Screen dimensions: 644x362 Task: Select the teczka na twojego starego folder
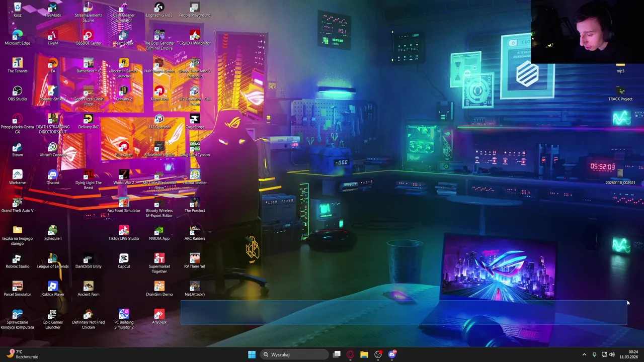(18, 236)
